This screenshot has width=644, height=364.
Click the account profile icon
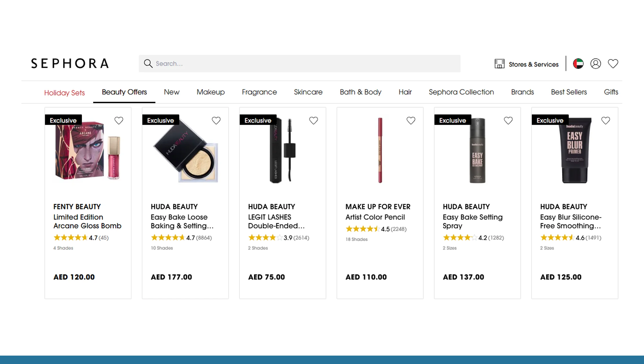point(596,63)
